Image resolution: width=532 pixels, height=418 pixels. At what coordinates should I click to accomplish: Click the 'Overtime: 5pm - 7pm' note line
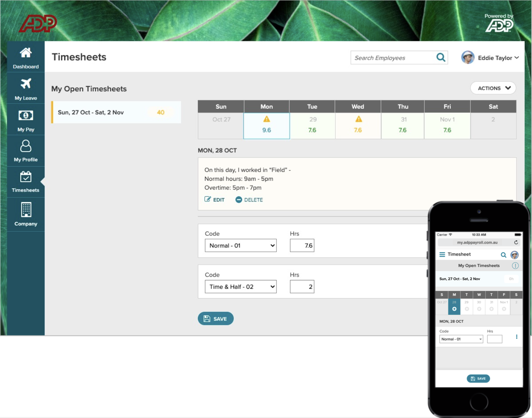[x=233, y=188]
